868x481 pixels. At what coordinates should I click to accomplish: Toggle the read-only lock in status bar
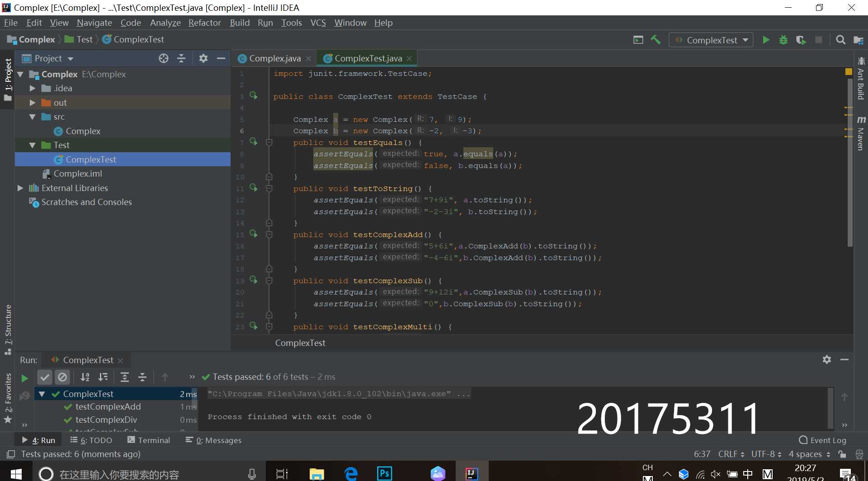click(x=842, y=454)
